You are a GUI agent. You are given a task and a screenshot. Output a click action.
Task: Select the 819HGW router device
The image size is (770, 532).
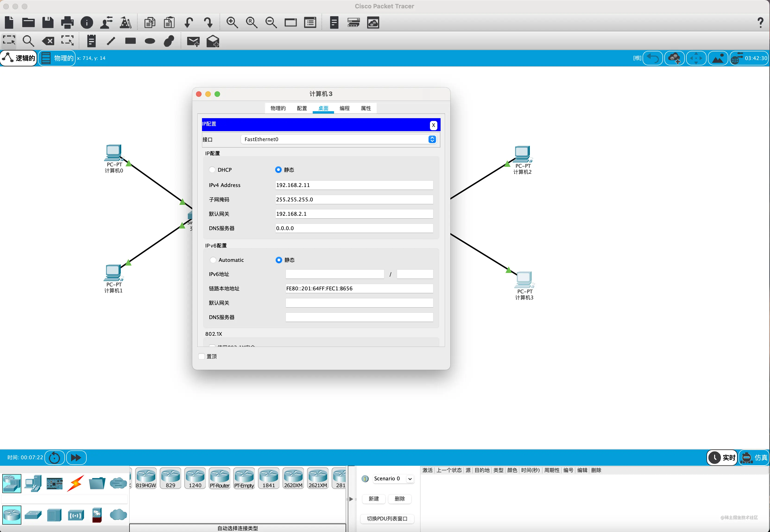pyautogui.click(x=146, y=478)
